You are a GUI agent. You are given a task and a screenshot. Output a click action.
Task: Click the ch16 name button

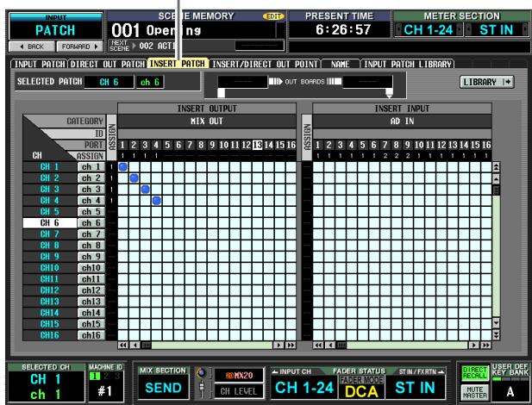coord(91,335)
